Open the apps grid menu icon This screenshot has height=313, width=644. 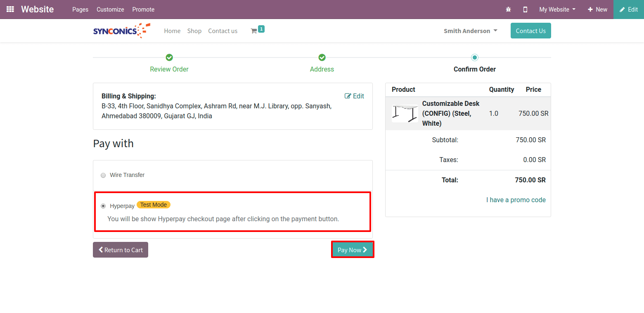[x=10, y=9]
